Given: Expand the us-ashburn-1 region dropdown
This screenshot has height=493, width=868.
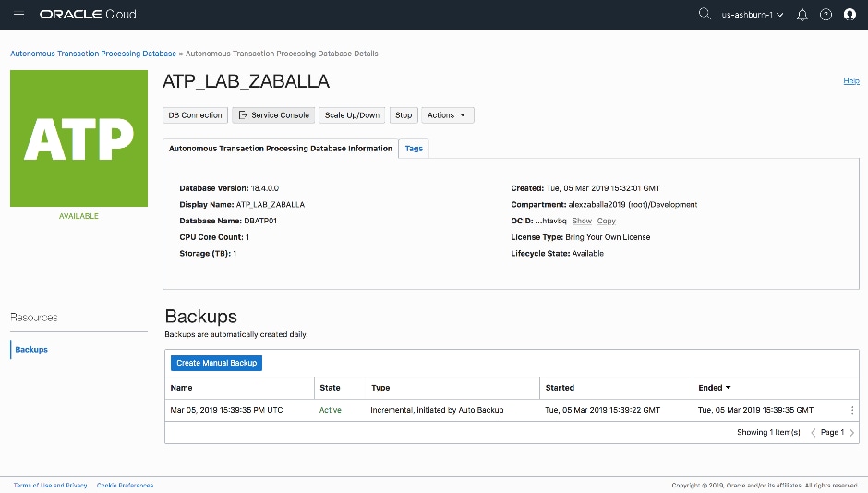Looking at the screenshot, I should (x=753, y=15).
